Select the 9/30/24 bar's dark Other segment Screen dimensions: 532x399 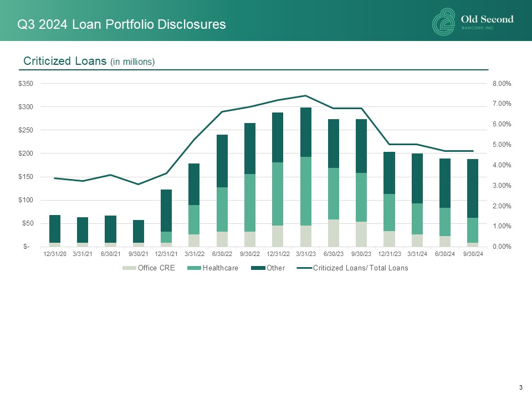(x=472, y=188)
